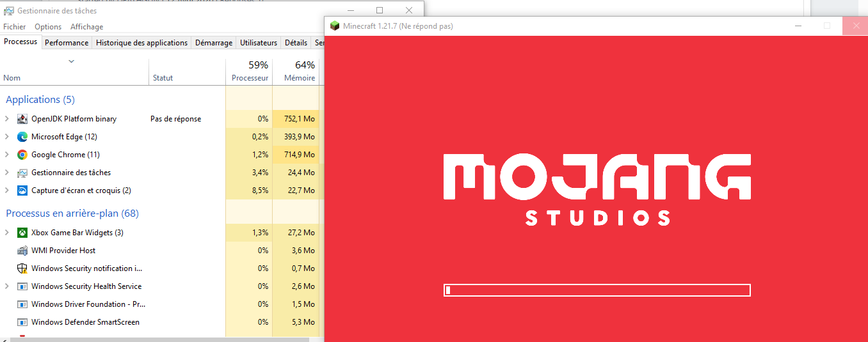
Task: Switch to the Démarrage tab
Action: click(x=214, y=43)
